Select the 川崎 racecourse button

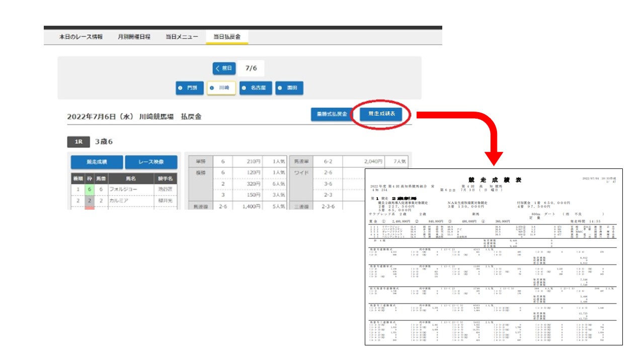221,88
